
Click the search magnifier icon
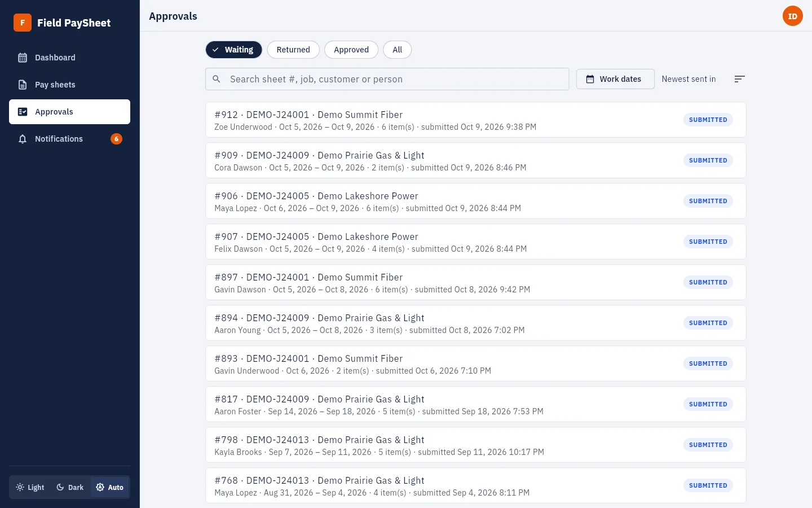[217, 79]
